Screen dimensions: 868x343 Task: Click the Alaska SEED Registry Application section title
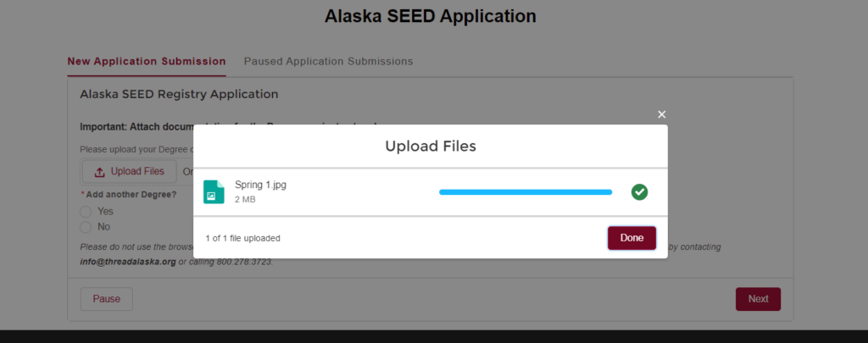coord(179,94)
